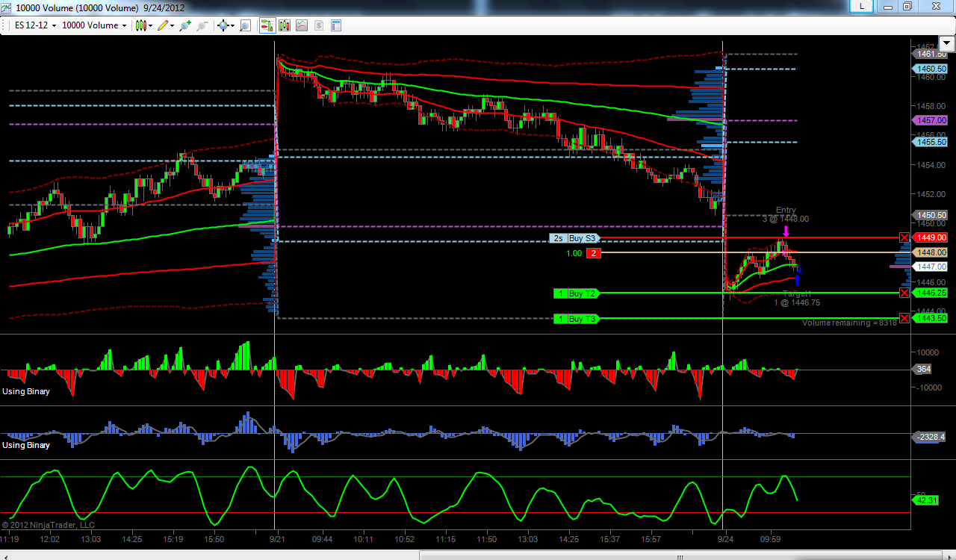This screenshot has width=956, height=560.
Task: Click the magenta entry arrow marker
Action: tap(786, 231)
